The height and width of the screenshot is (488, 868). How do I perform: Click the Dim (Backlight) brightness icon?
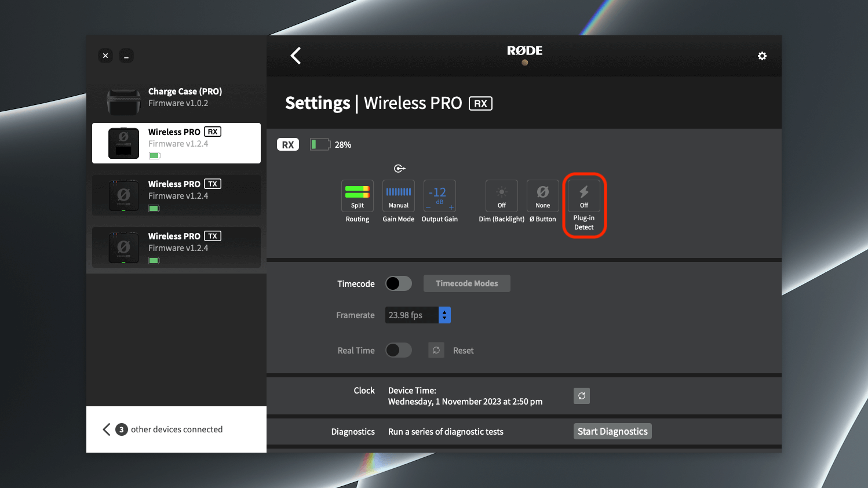501,196
